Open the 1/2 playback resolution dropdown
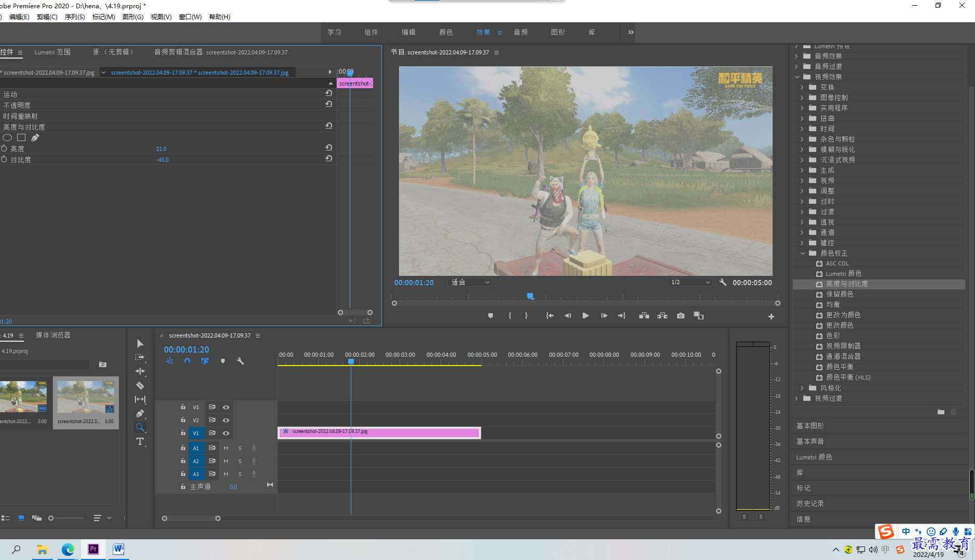This screenshot has width=975, height=560. pos(690,282)
